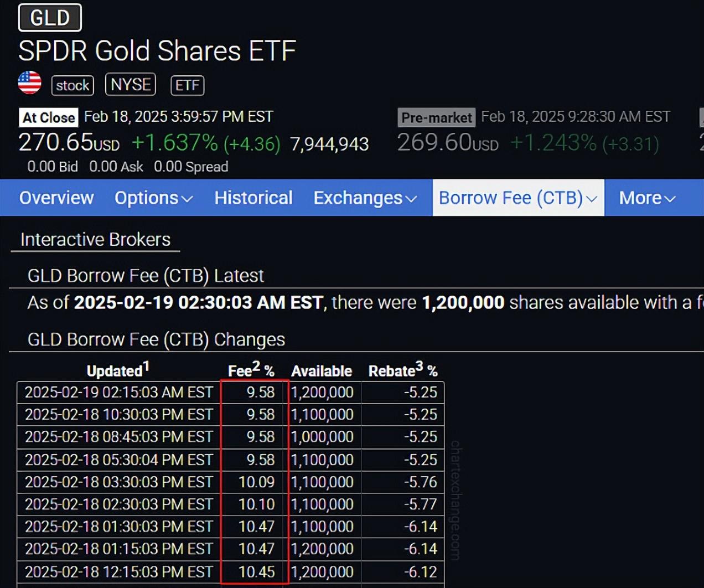The image size is (704, 588).
Task: Click the 1,000,000 available shares cell
Action: pos(322,437)
